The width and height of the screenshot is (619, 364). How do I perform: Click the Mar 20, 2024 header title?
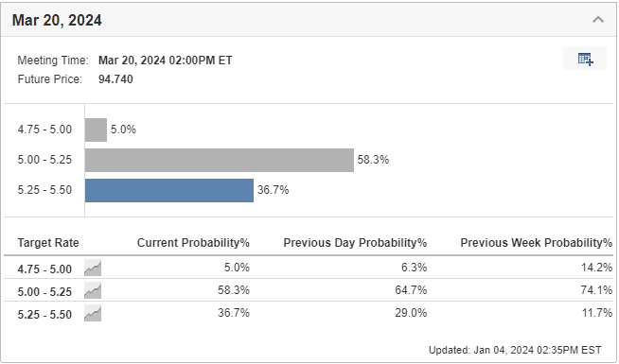[x=57, y=20]
